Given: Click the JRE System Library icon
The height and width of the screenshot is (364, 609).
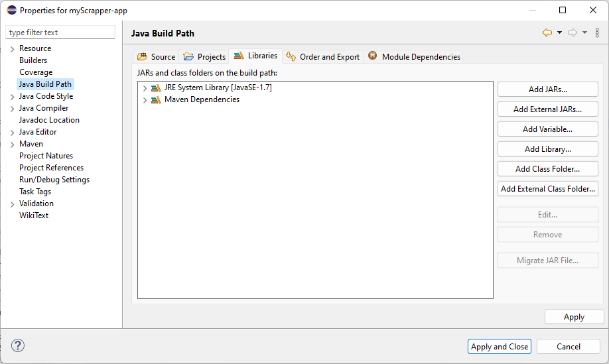Looking at the screenshot, I should click(x=156, y=88).
